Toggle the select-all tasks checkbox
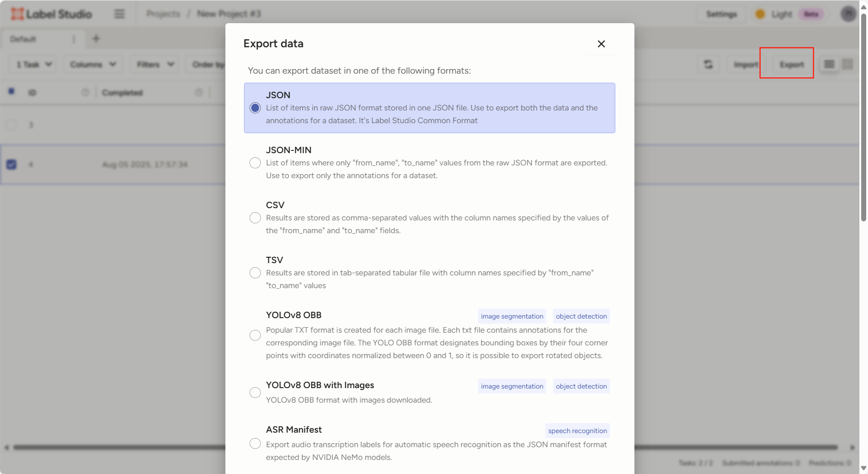This screenshot has width=868, height=474. tap(11, 92)
